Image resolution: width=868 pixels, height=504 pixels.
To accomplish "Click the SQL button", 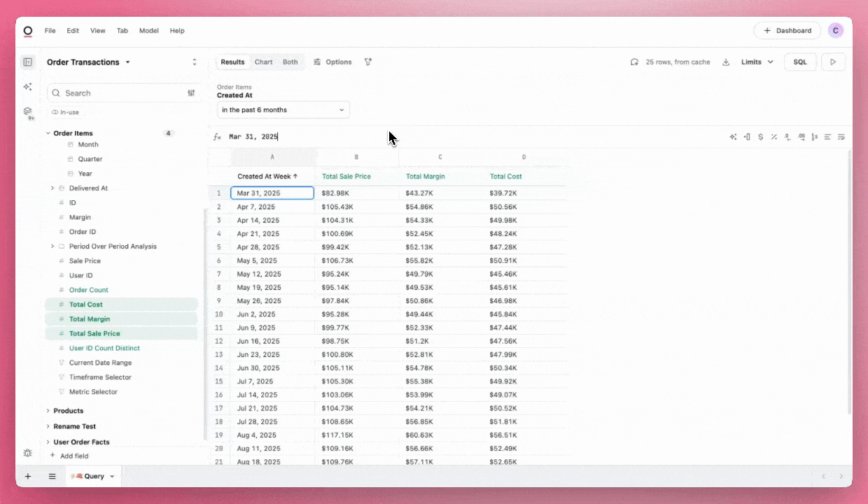I will pos(799,62).
